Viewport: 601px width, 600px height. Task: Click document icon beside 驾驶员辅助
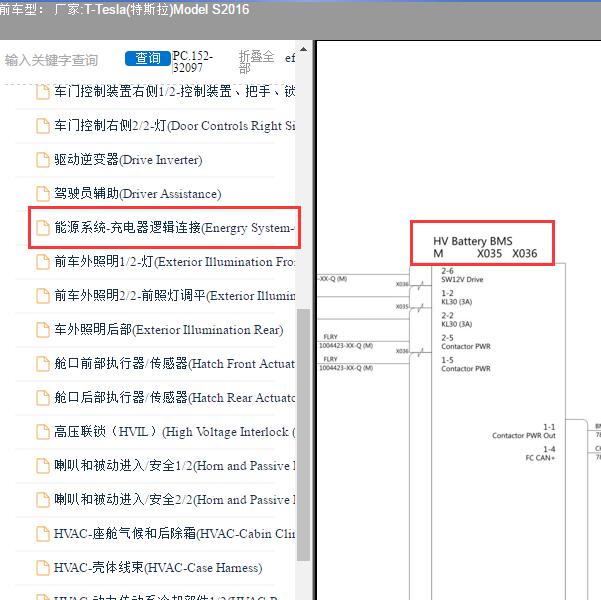pyautogui.click(x=43, y=194)
